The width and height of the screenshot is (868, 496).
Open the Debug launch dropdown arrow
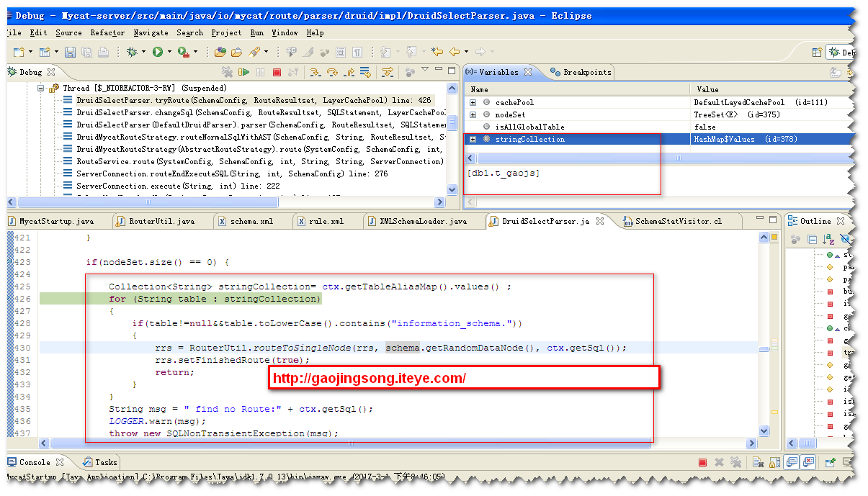pyautogui.click(x=144, y=52)
